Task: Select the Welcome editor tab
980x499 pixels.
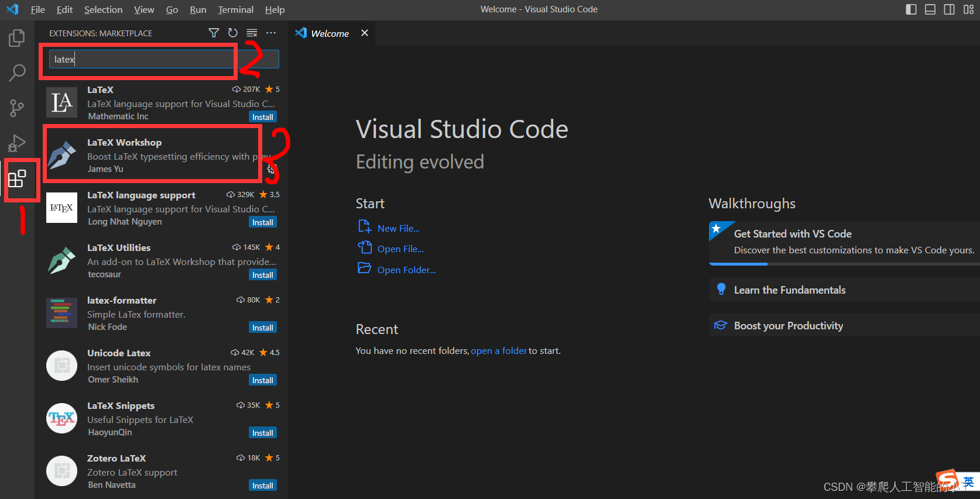Action: tap(330, 33)
